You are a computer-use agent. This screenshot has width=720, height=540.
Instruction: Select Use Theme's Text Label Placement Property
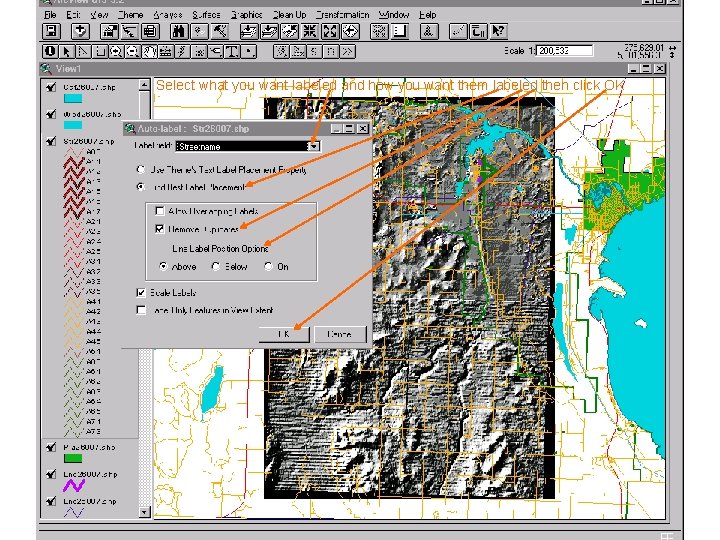point(142,169)
